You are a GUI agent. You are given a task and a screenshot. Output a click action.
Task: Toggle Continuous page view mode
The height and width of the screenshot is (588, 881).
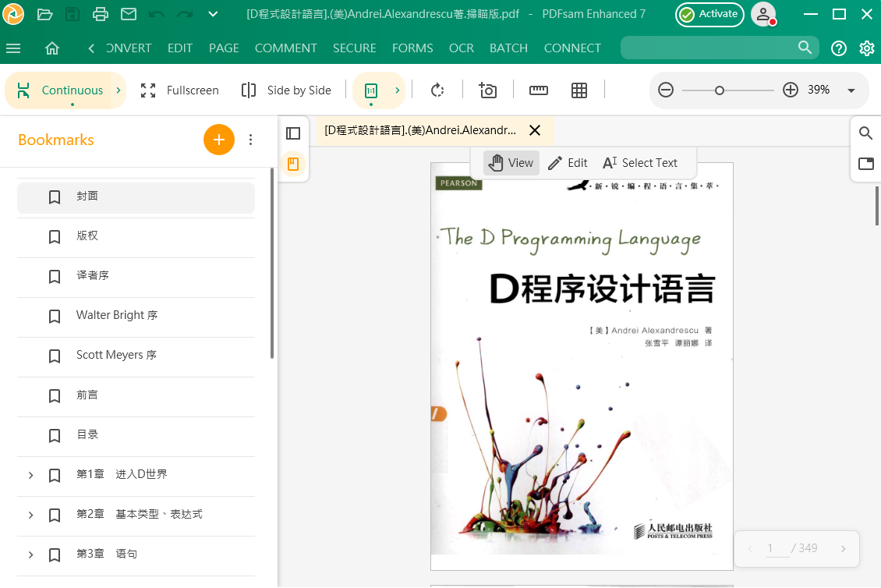coord(60,90)
